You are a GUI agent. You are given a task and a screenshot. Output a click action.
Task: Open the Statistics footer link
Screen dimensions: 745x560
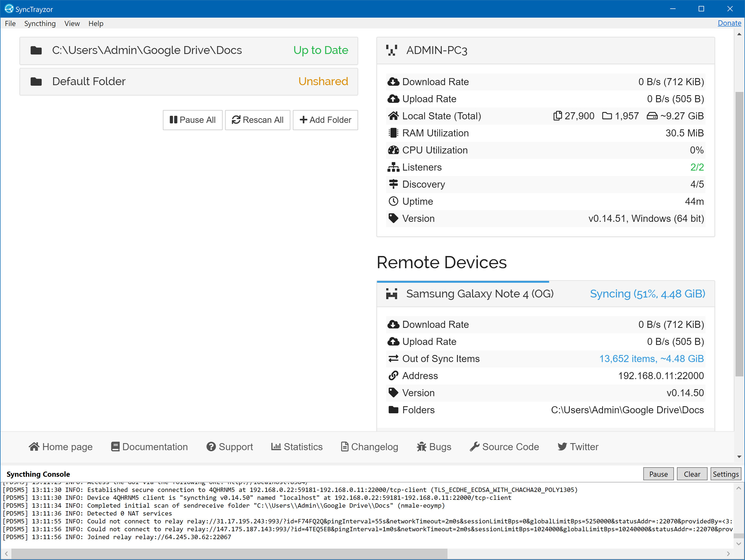[297, 447]
